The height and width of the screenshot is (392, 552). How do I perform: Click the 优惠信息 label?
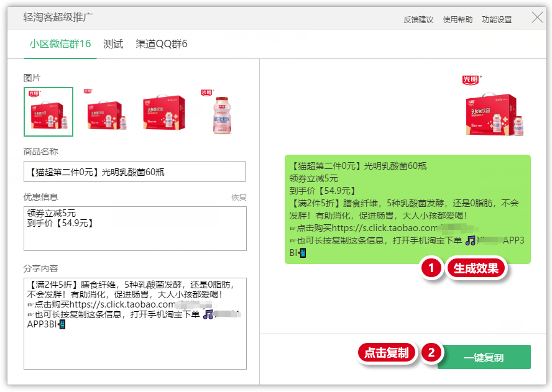[40, 197]
